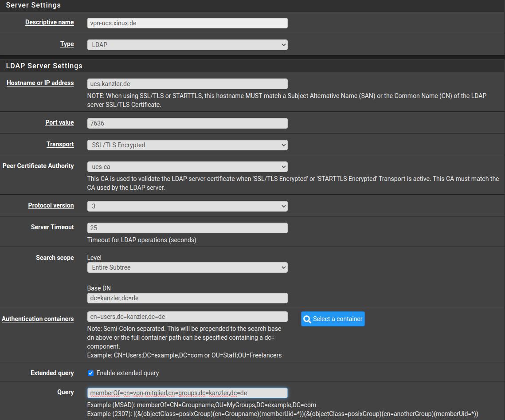
Task: Click the Hostname or IP address label
Action: point(40,83)
